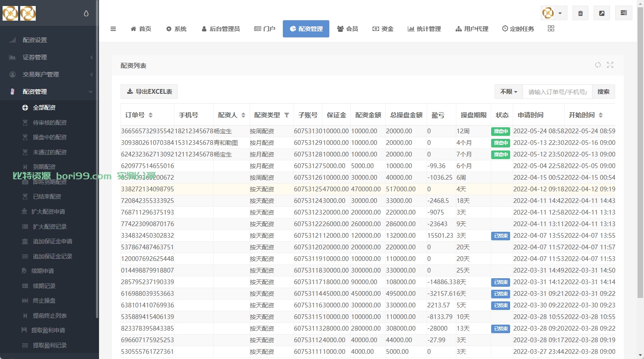This screenshot has width=644, height=359.
Task: Select the 配资管理 tab
Action: [x=306, y=29]
